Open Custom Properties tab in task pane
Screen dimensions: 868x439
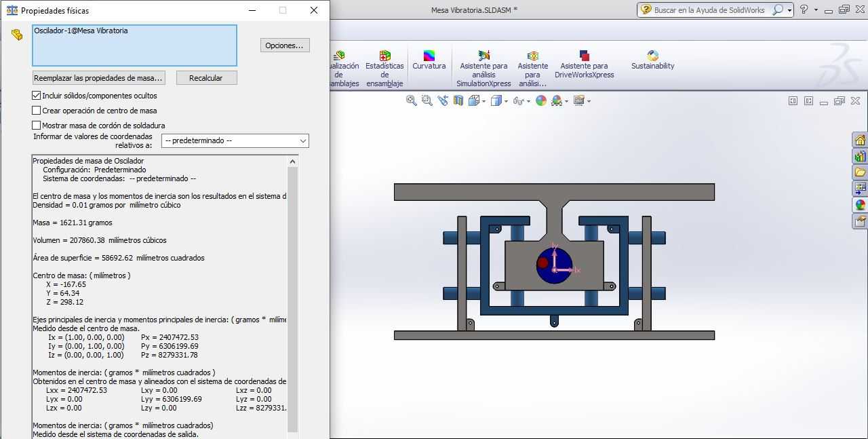(x=861, y=221)
